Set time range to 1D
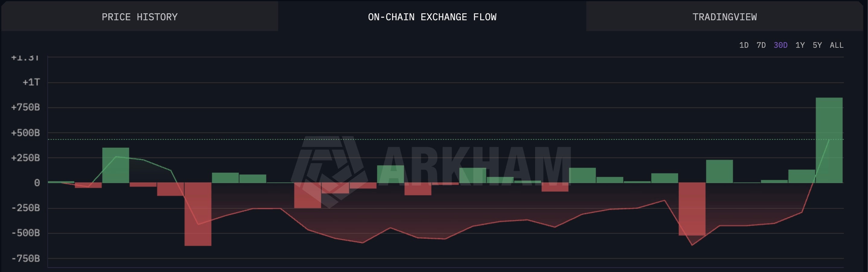Screen dimensions: 868x272 744,45
